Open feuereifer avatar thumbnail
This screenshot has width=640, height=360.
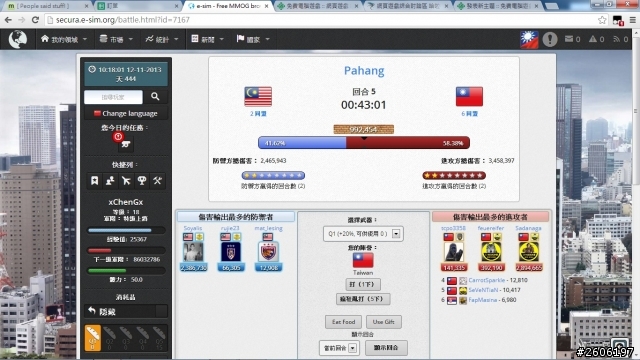pos(491,252)
